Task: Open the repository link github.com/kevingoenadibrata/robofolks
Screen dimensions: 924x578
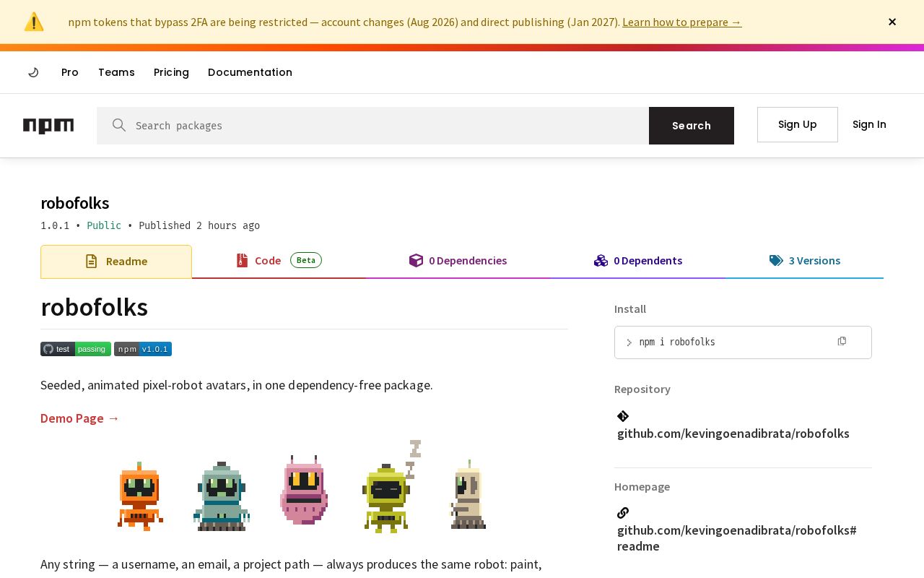Action: [733, 433]
